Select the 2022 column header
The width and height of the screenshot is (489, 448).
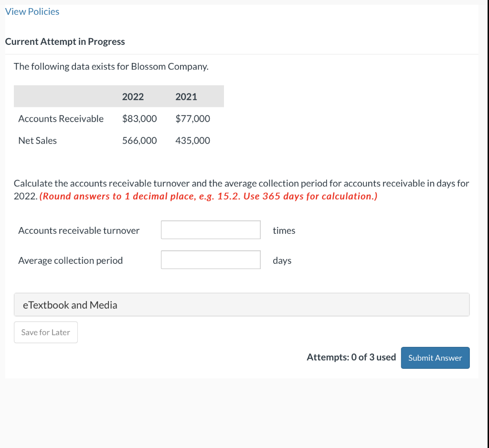pyautogui.click(x=133, y=97)
